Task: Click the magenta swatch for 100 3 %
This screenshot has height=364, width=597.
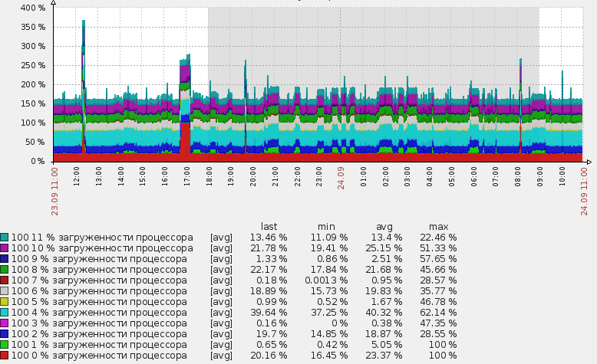Action: tap(4, 323)
